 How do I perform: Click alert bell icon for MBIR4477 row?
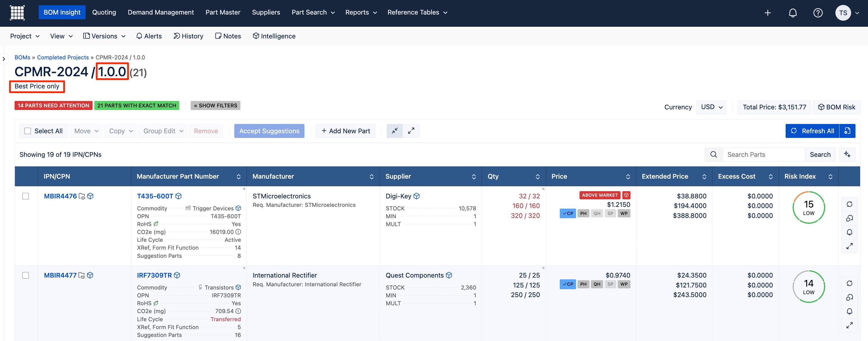[x=849, y=311]
